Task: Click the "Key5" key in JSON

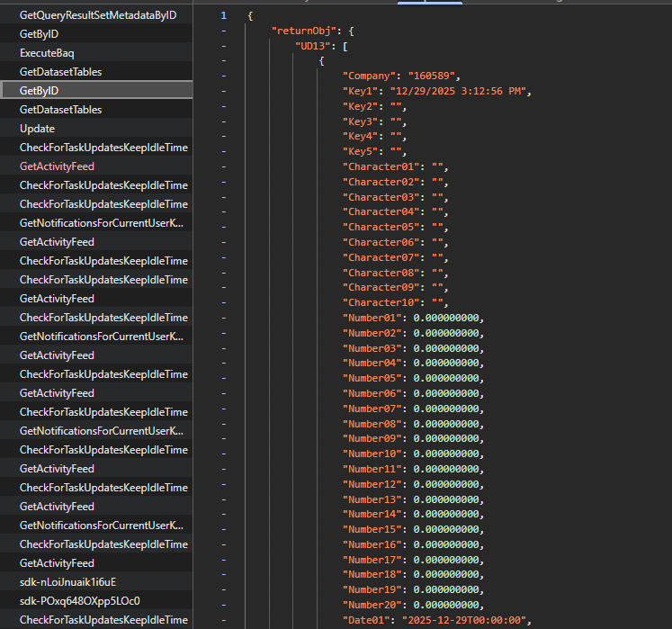Action: tap(362, 151)
